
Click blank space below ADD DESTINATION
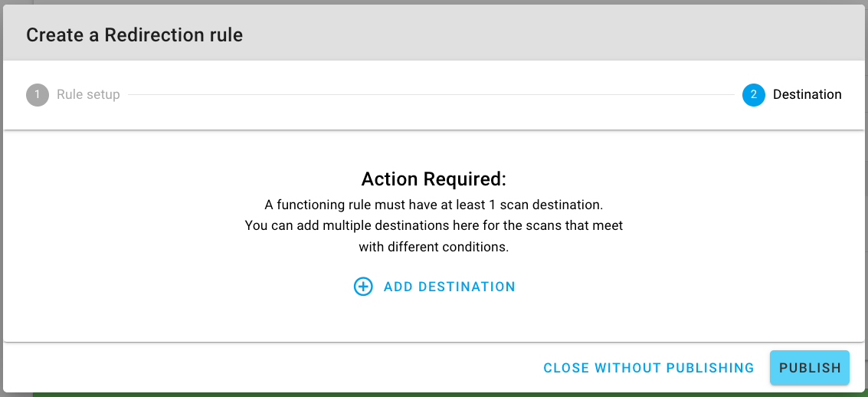[x=434, y=318]
